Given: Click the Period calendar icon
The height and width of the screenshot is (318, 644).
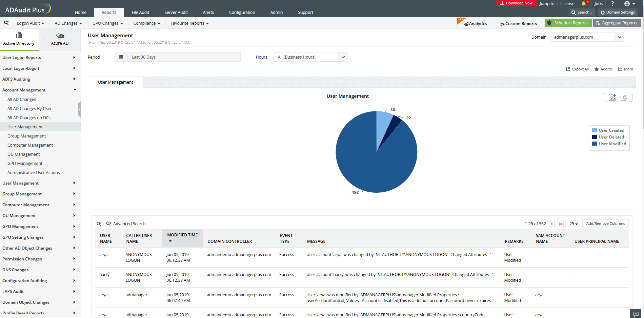Looking at the screenshot, I should point(121,57).
